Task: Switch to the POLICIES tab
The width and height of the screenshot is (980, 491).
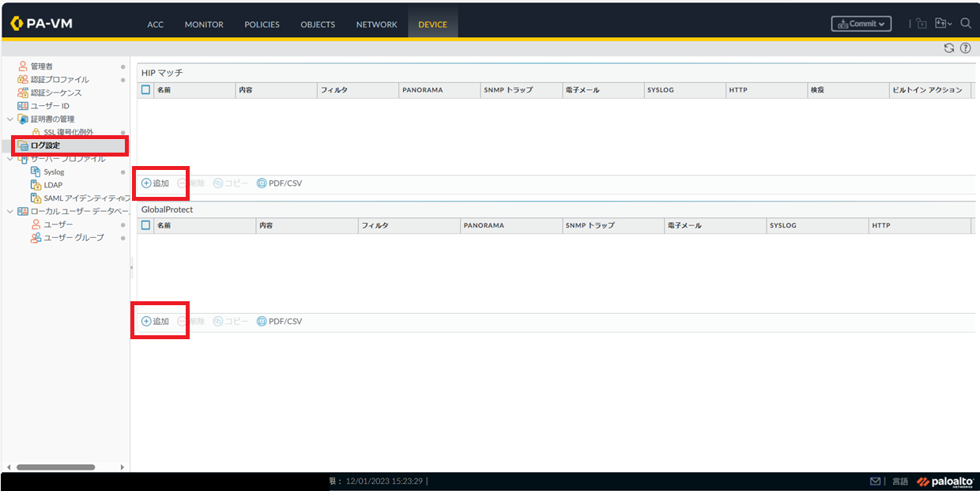Action: pyautogui.click(x=262, y=25)
